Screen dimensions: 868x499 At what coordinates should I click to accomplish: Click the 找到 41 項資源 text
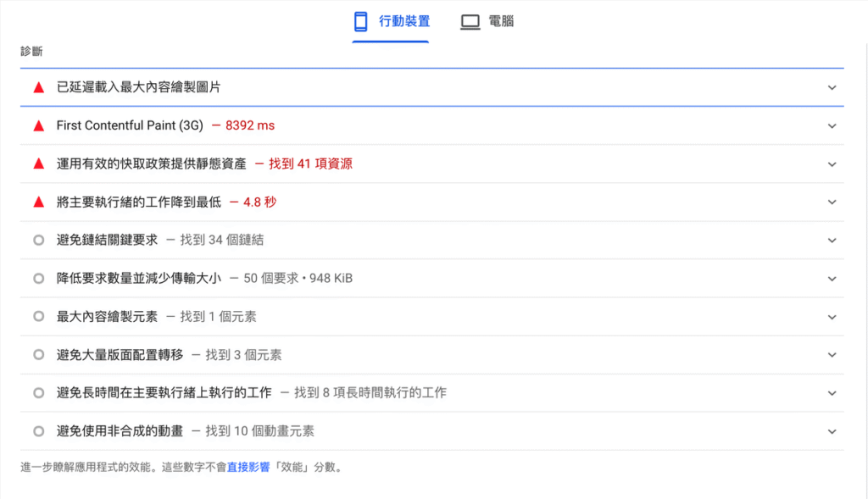(x=310, y=164)
